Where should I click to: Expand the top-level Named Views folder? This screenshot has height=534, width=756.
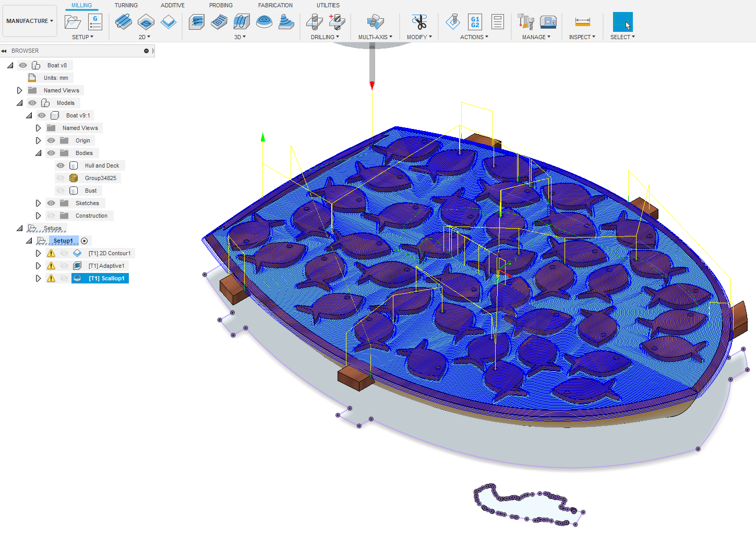[20, 90]
